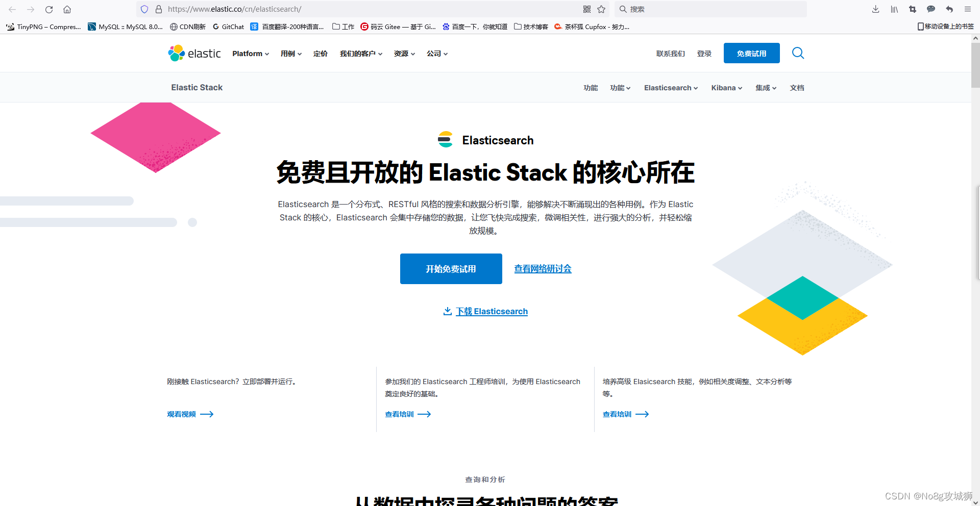
Task: Open the QR code icon in the address bar
Action: click(x=586, y=9)
